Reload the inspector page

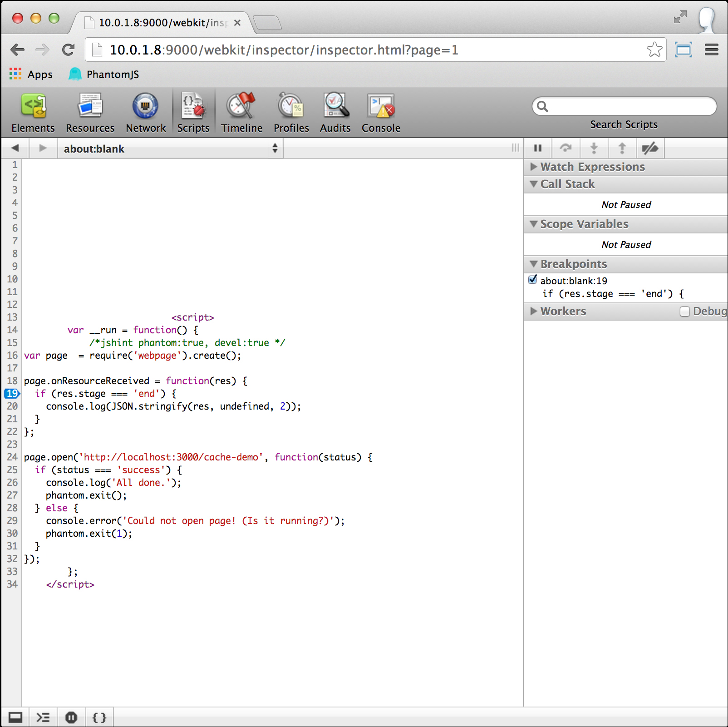(68, 49)
